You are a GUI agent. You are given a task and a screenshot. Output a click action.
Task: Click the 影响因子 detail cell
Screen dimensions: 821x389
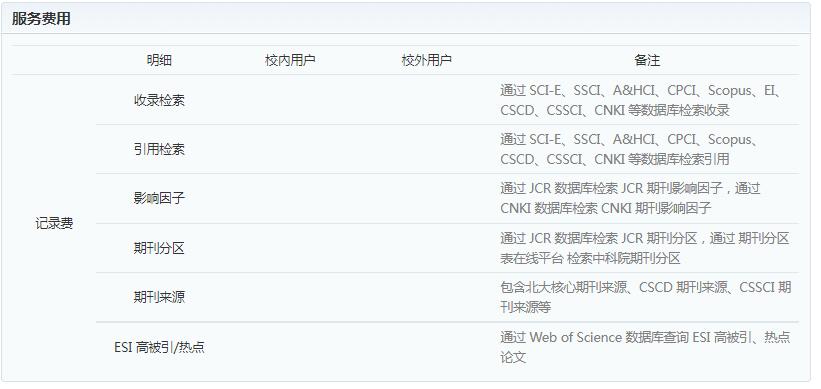click(x=159, y=198)
